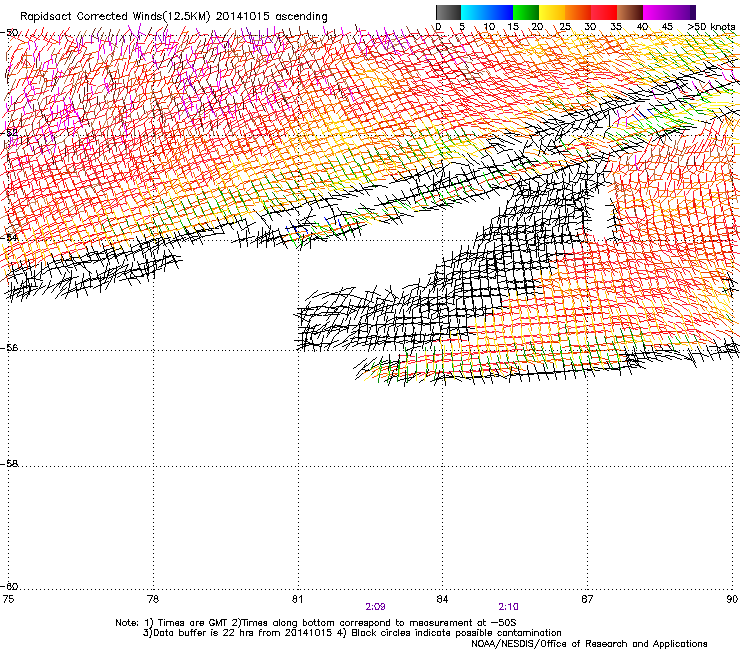The height and width of the screenshot is (650, 740).
Task: Select the yellow 20-25 knots legend swatch
Action: point(552,12)
